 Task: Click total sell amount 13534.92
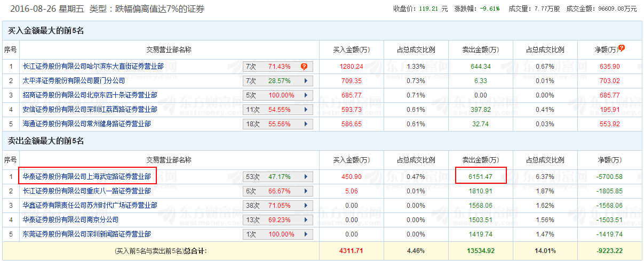click(x=481, y=251)
